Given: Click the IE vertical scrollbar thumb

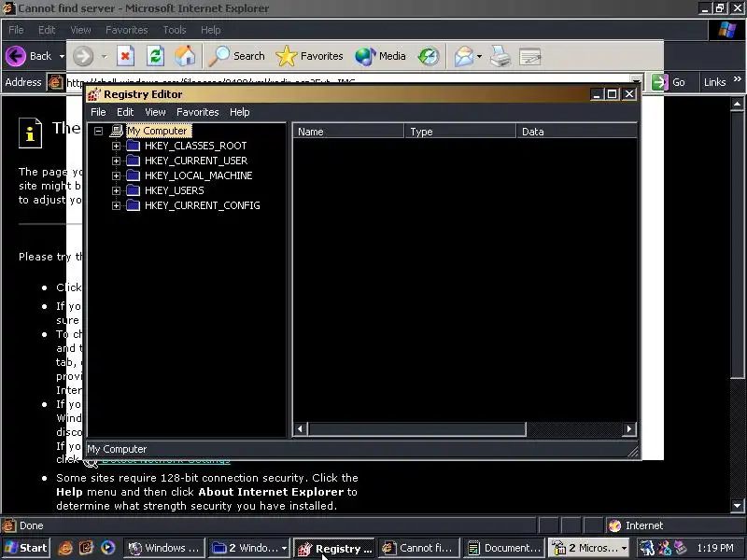Looking at the screenshot, I should tap(737, 245).
